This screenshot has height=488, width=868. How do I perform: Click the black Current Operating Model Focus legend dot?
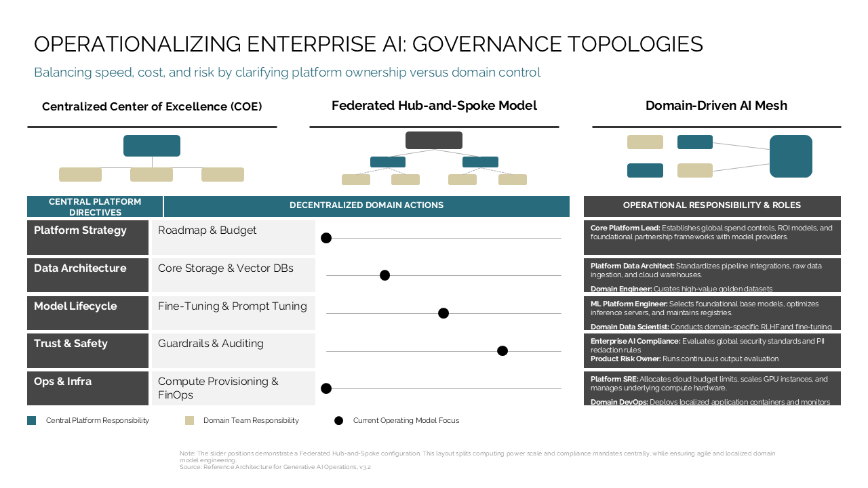pos(338,420)
